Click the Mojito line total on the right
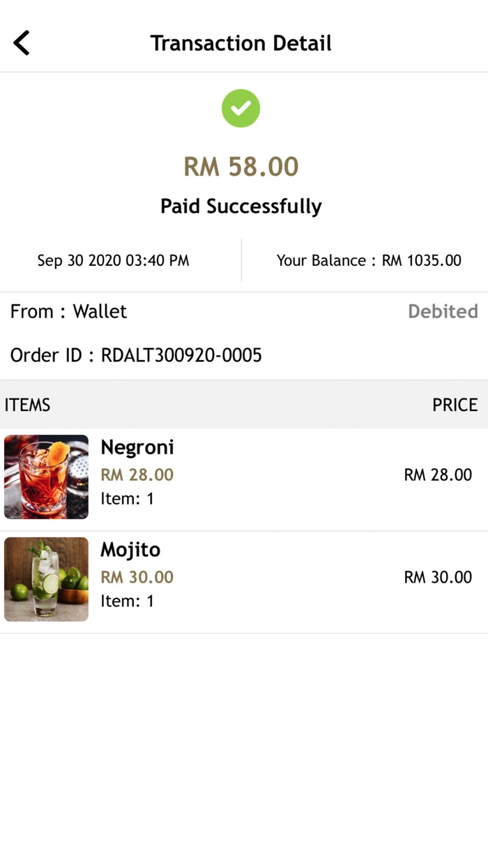The width and height of the screenshot is (488, 868). [438, 578]
